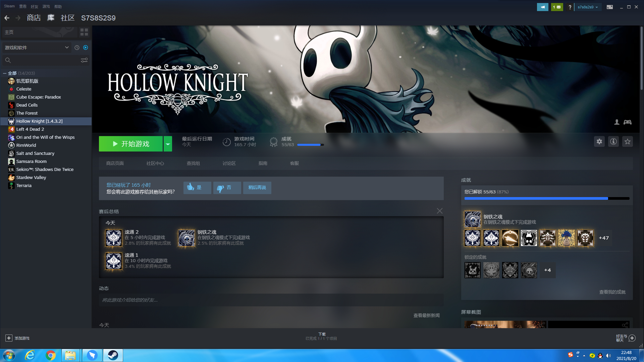Open the help question mark icon
Viewport: 644px width, 362px height.
point(570,7)
